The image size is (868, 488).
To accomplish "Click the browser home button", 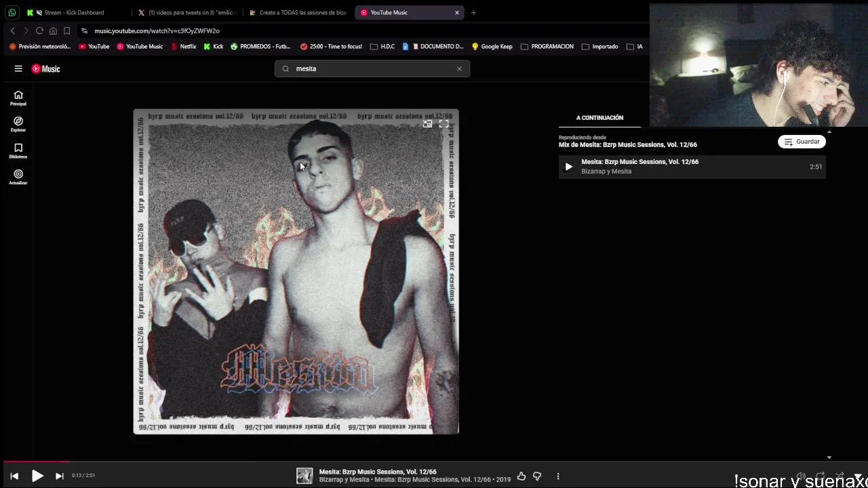I will [53, 30].
